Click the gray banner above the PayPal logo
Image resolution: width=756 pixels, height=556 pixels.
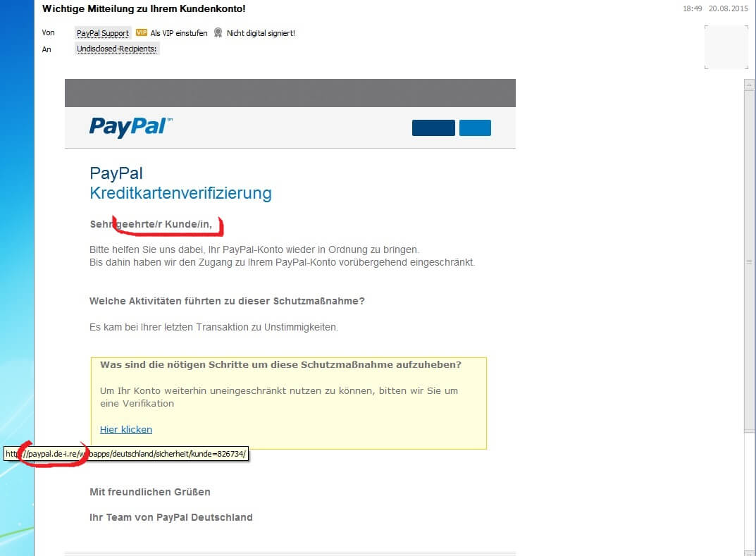click(290, 92)
